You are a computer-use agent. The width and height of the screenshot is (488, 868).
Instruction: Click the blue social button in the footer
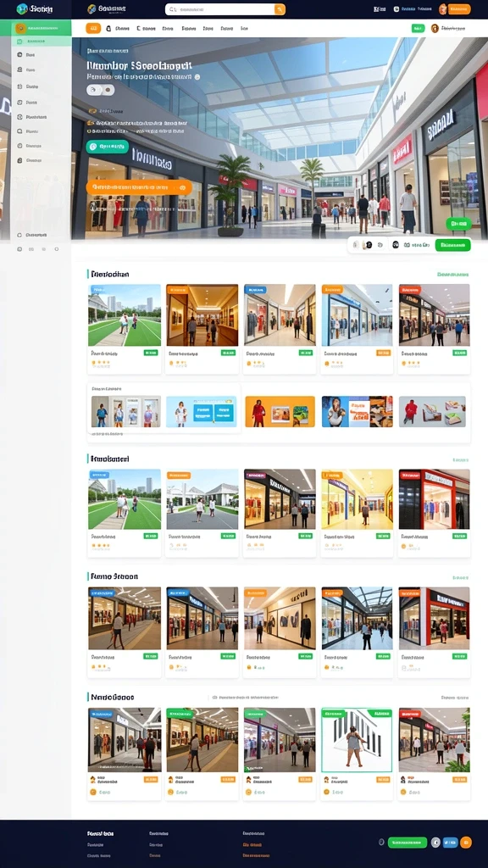(x=451, y=843)
